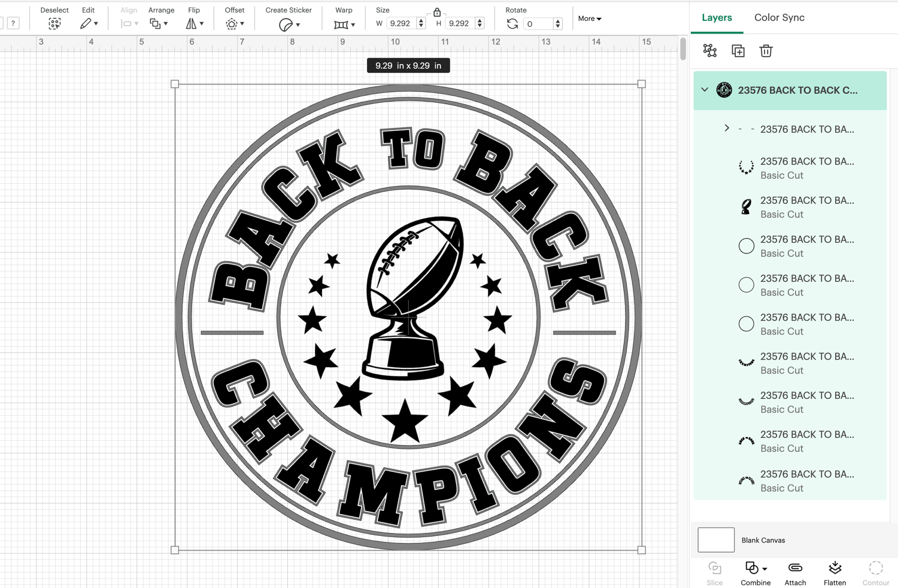Open the Edit pencil tool
898x588 pixels.
click(x=86, y=24)
